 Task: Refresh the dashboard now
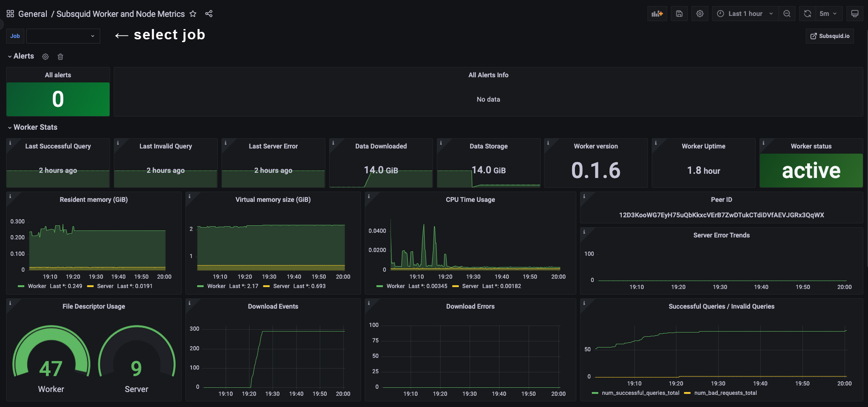[808, 14]
